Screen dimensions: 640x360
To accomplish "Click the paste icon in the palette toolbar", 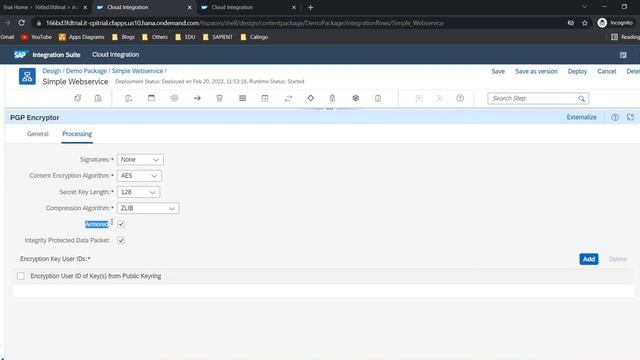I will point(98,98).
